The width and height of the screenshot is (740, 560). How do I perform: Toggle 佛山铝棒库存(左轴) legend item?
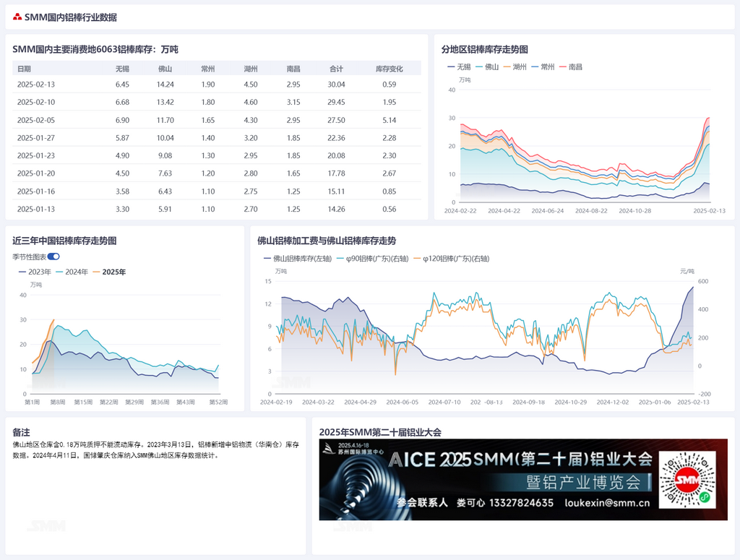tap(298, 259)
